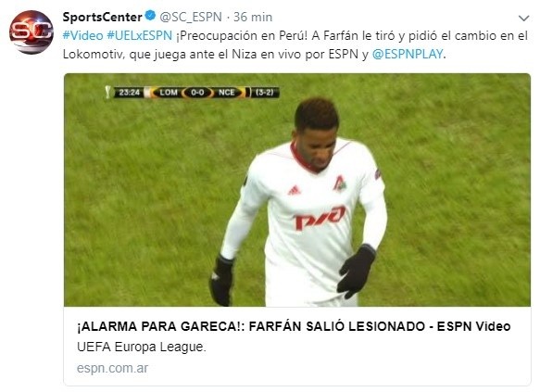
Task: Follow the #UELxESPN hashtag
Action: [140, 35]
